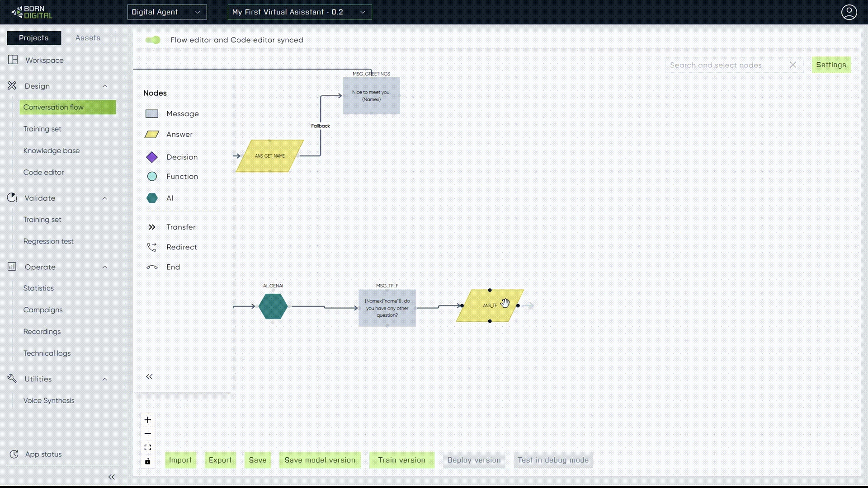Click the Redirect phone icon
Image resolution: width=868 pixels, height=488 pixels.
tap(152, 247)
